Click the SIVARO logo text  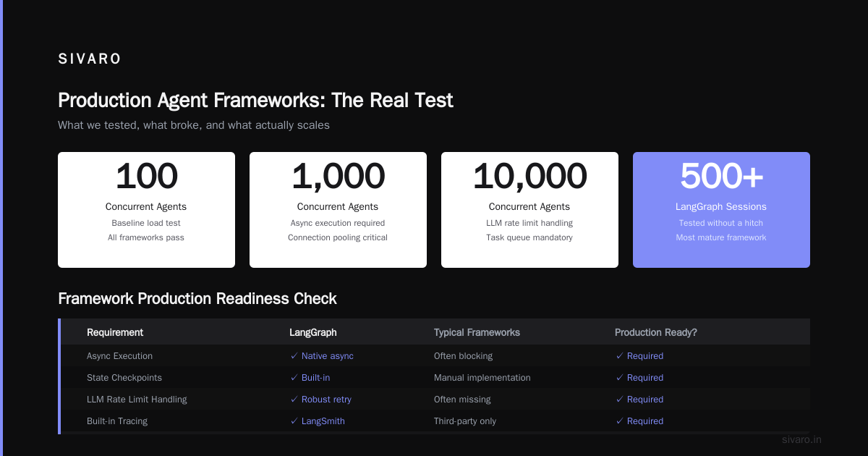pos(90,59)
